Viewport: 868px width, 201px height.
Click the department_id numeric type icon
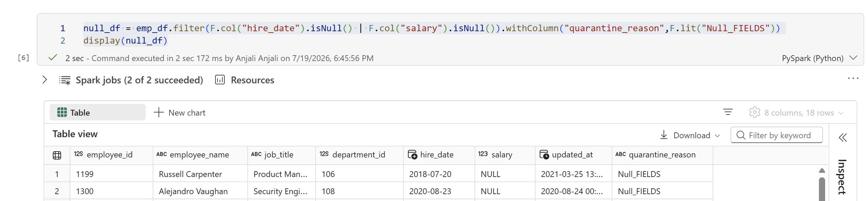click(324, 154)
